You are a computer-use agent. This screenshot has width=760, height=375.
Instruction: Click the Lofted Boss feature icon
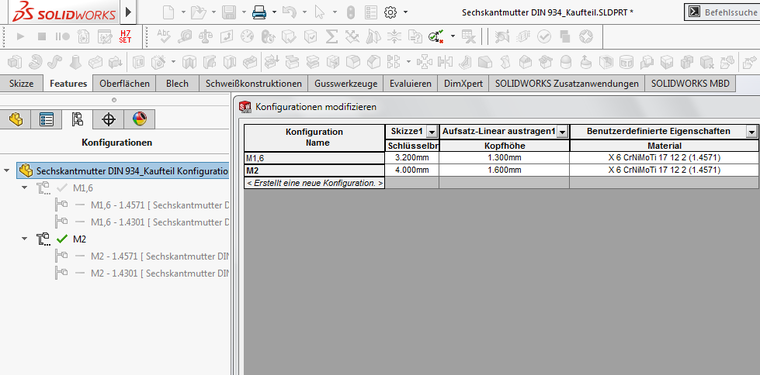pyautogui.click(x=75, y=62)
